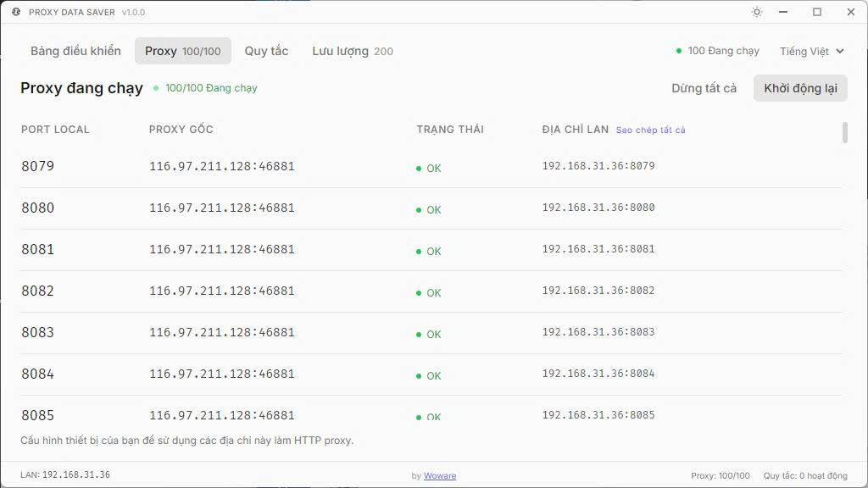Click LAN address 192.168.31.36:8082
This screenshot has height=488, width=868.
[598, 290]
